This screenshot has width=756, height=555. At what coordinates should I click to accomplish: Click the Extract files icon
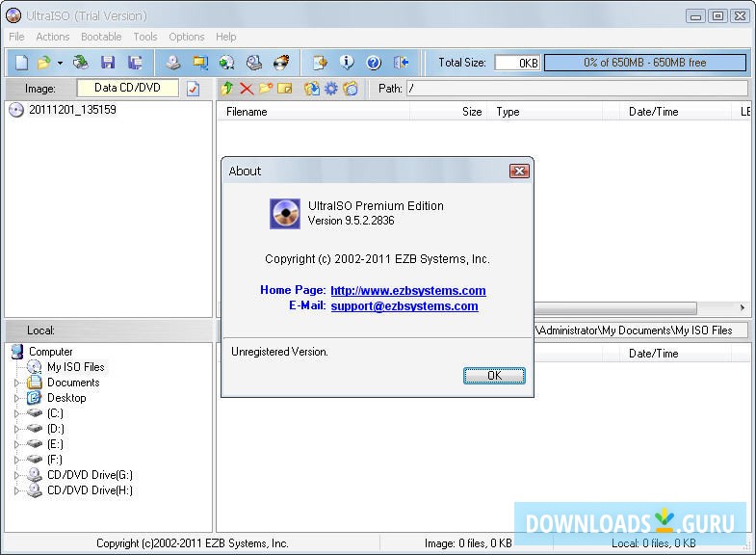311,89
